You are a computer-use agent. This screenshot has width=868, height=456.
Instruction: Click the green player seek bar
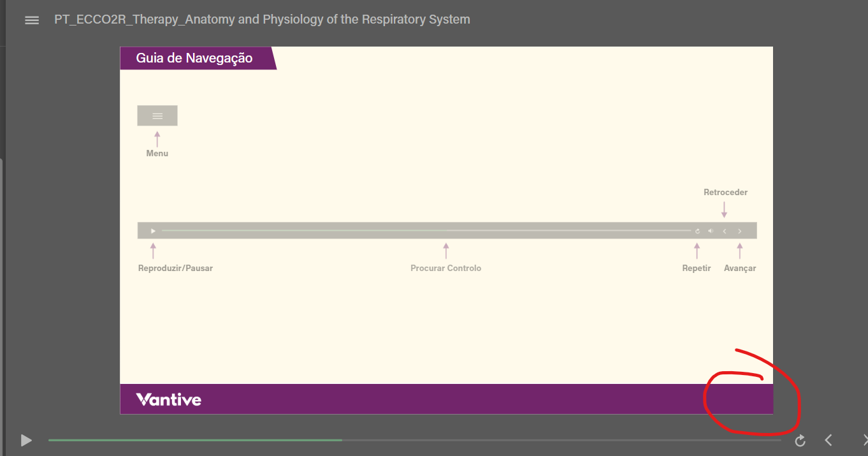click(x=414, y=440)
